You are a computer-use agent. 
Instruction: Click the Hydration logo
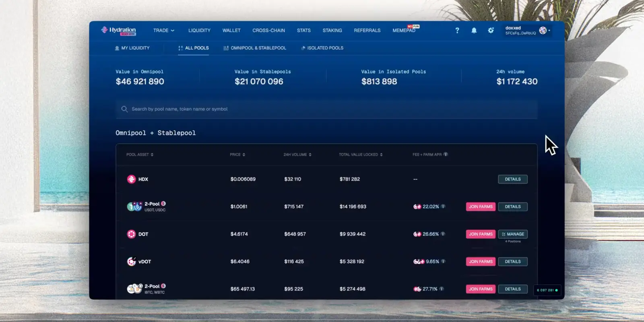click(118, 30)
